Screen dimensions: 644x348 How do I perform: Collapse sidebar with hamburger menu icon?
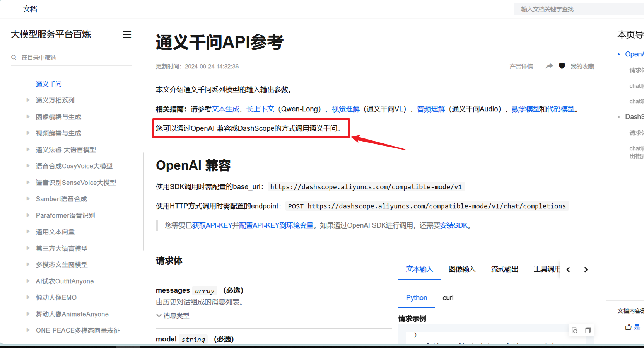127,34
